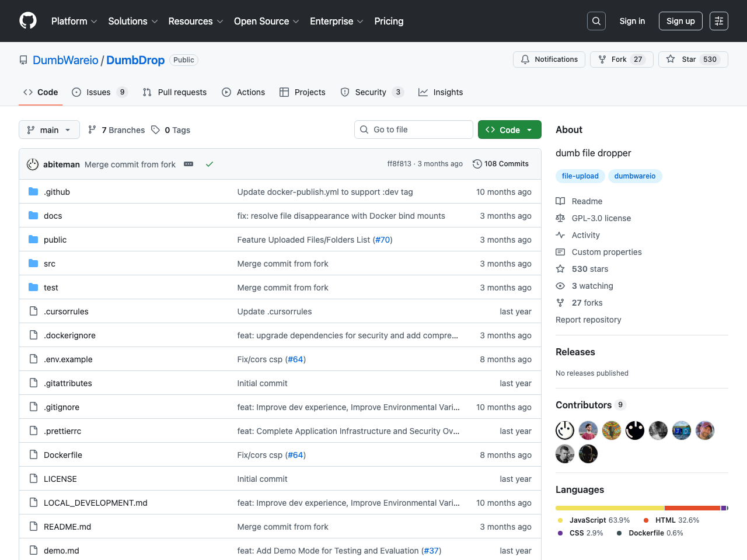This screenshot has height=560, width=747.
Task: Click the Go to file search field
Action: (x=413, y=129)
